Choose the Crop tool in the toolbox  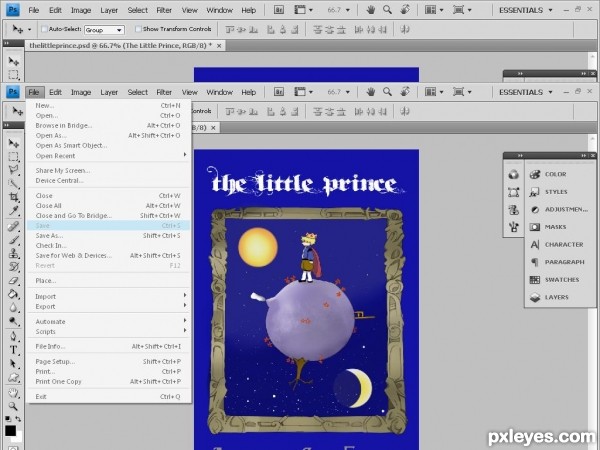pyautogui.click(x=13, y=197)
